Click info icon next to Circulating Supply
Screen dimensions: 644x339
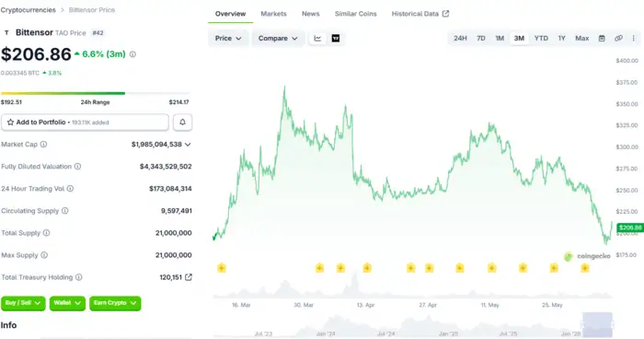pos(65,211)
